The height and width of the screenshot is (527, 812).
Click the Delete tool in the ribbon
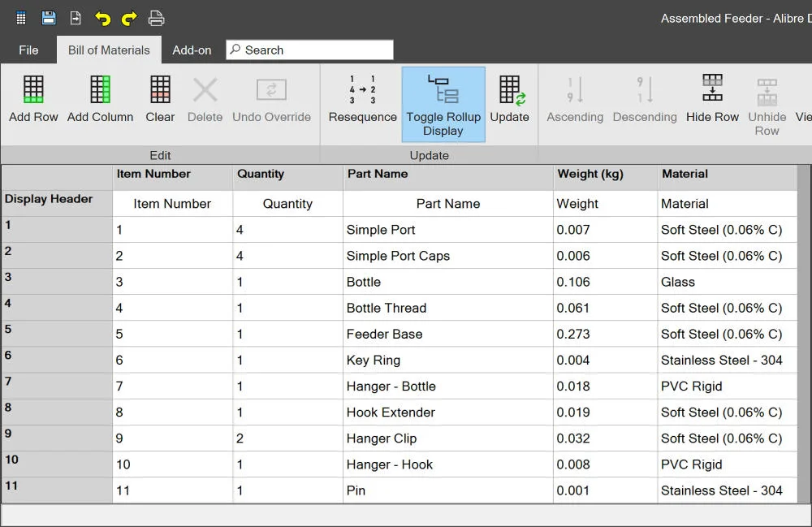(205, 99)
